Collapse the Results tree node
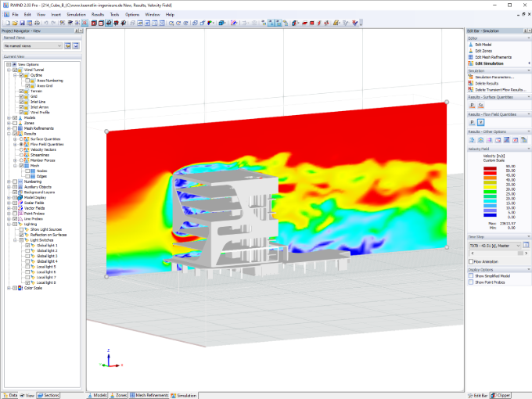 click(x=9, y=134)
